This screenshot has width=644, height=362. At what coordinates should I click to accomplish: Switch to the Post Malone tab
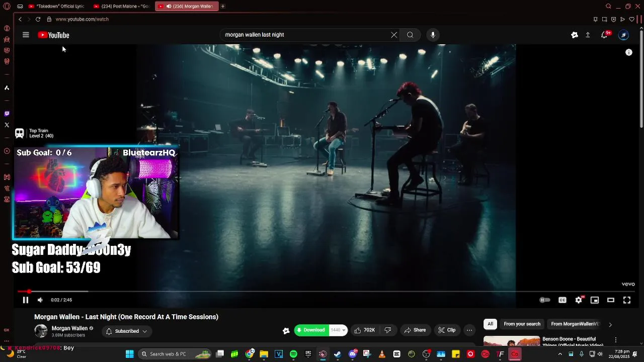click(x=122, y=6)
